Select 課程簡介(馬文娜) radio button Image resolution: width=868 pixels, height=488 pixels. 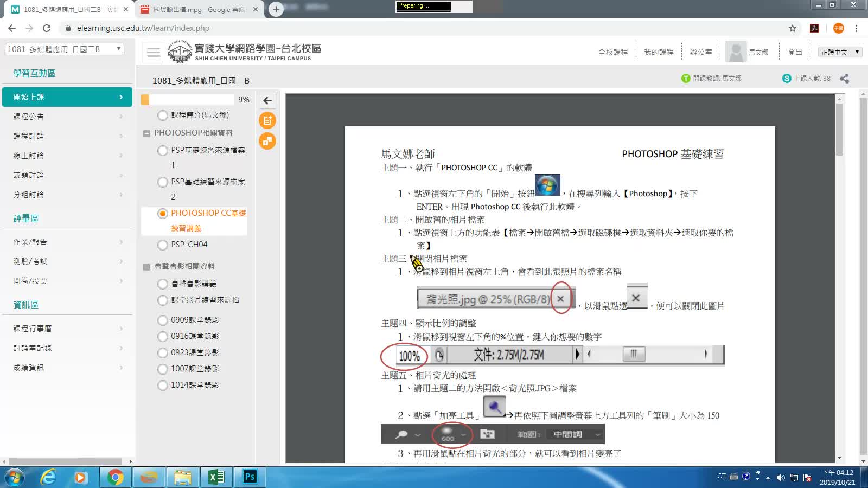[162, 115]
